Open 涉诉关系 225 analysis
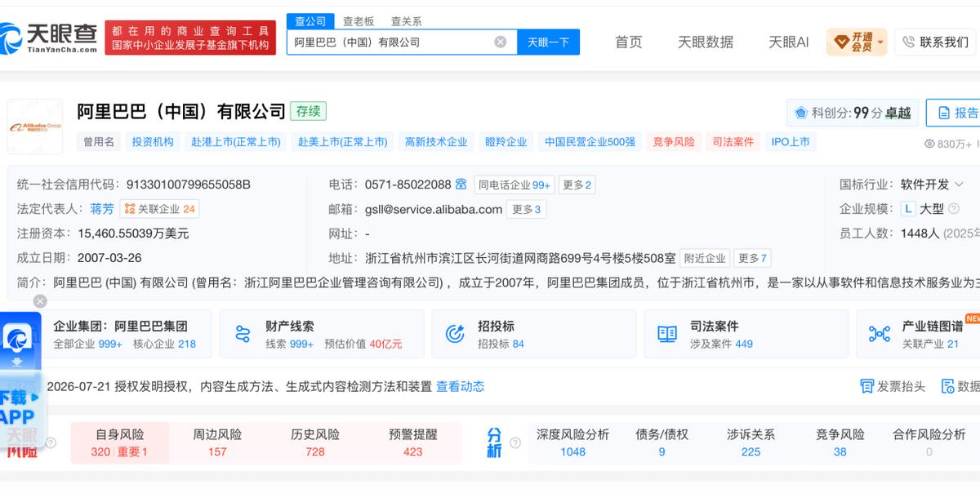The height and width of the screenshot is (489, 980). click(751, 442)
